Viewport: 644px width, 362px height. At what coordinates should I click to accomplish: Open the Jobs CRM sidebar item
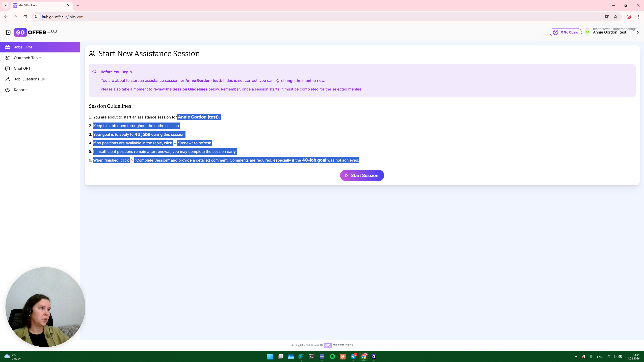tap(23, 47)
